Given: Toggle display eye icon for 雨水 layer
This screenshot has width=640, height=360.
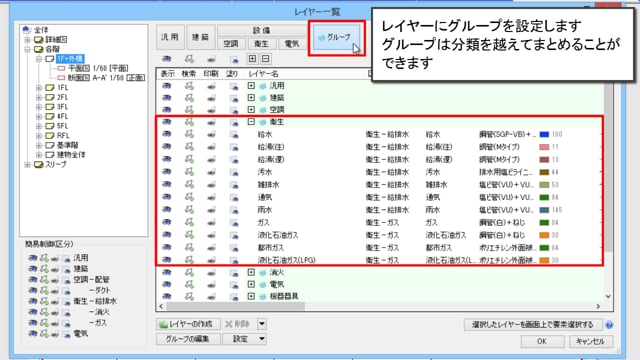Looking at the screenshot, I should [x=167, y=209].
